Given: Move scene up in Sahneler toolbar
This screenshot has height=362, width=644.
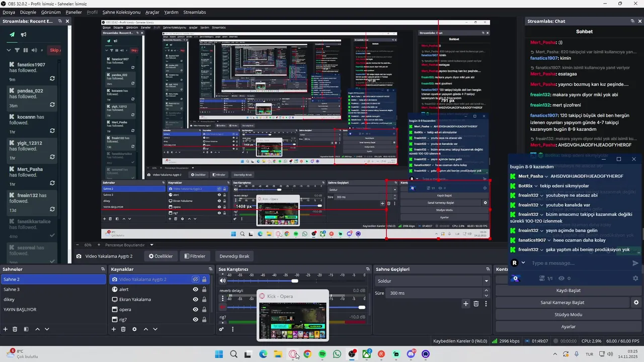Looking at the screenshot, I should coord(37,329).
